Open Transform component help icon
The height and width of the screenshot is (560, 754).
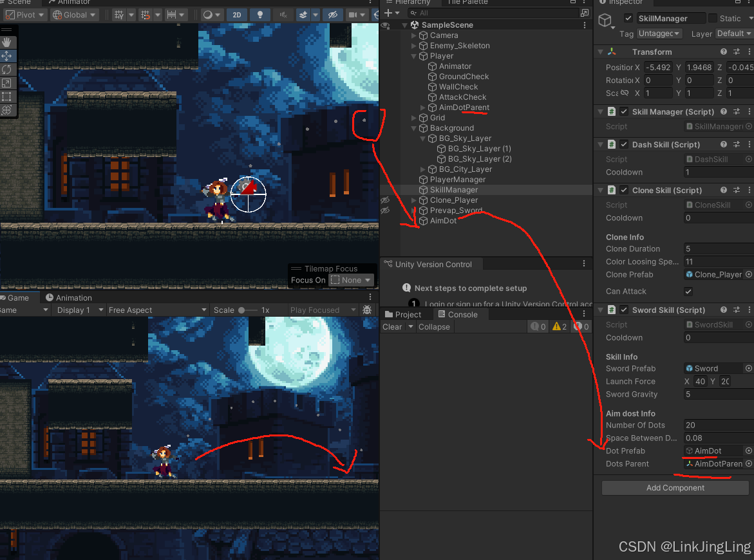coord(723,52)
